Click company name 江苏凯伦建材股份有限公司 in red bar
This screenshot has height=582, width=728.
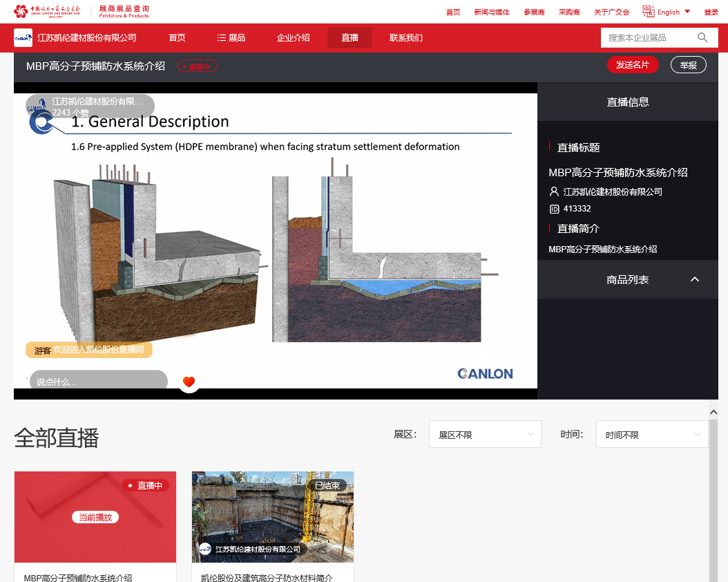point(87,37)
